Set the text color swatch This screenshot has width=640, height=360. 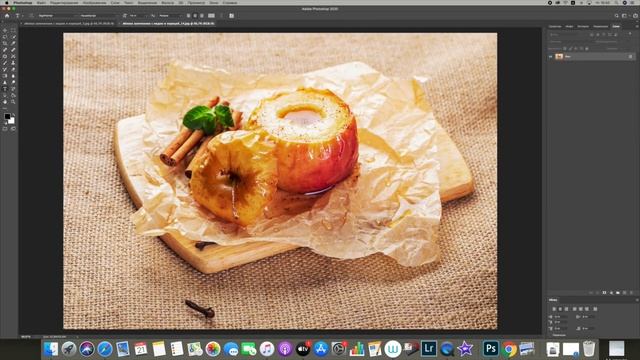tap(211, 16)
